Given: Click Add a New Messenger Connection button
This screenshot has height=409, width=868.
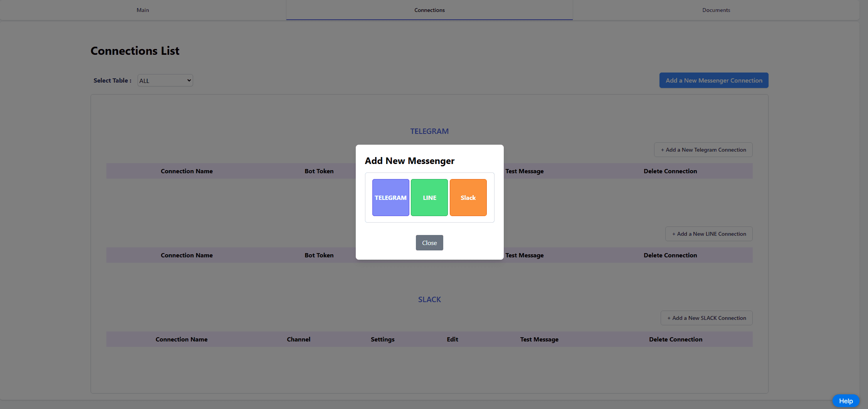Looking at the screenshot, I should pos(714,80).
